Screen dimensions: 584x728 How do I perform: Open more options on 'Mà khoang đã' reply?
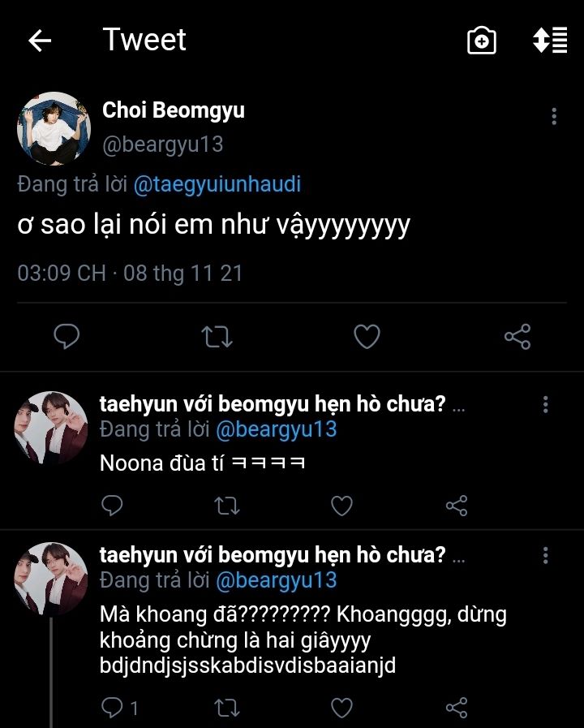tap(546, 555)
